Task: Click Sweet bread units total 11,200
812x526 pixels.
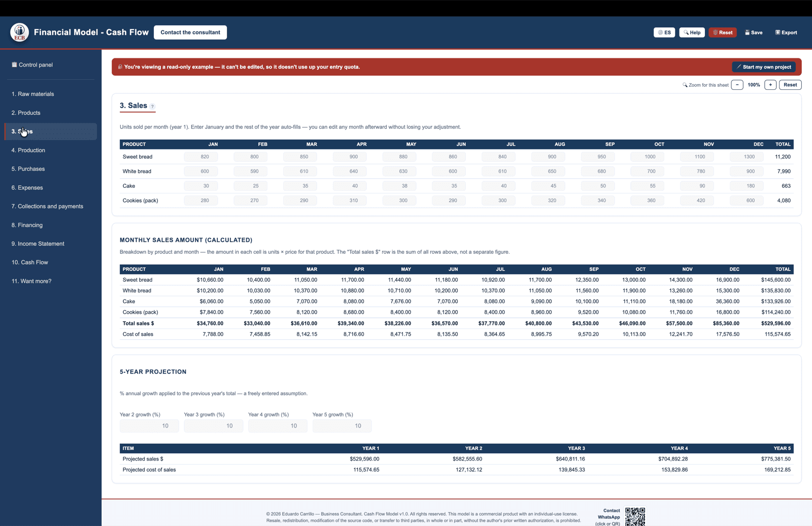Action: click(x=783, y=157)
